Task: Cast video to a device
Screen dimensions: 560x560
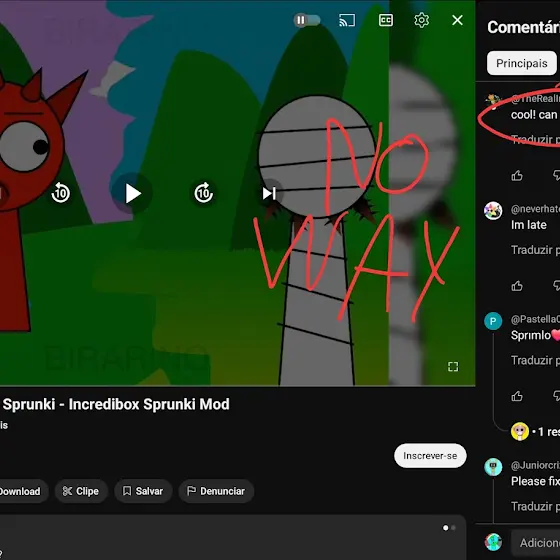Action: tap(347, 20)
